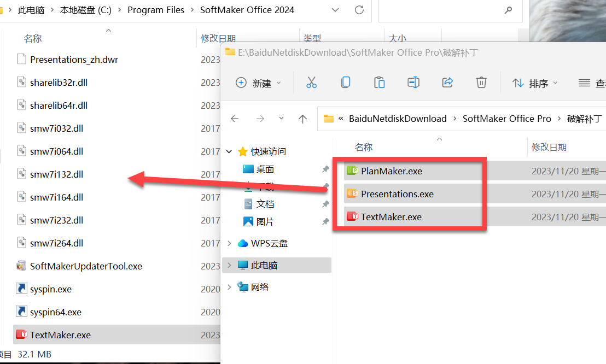This screenshot has width=606, height=364.
Task: Expand the 网络 tree node
Action: click(230, 287)
